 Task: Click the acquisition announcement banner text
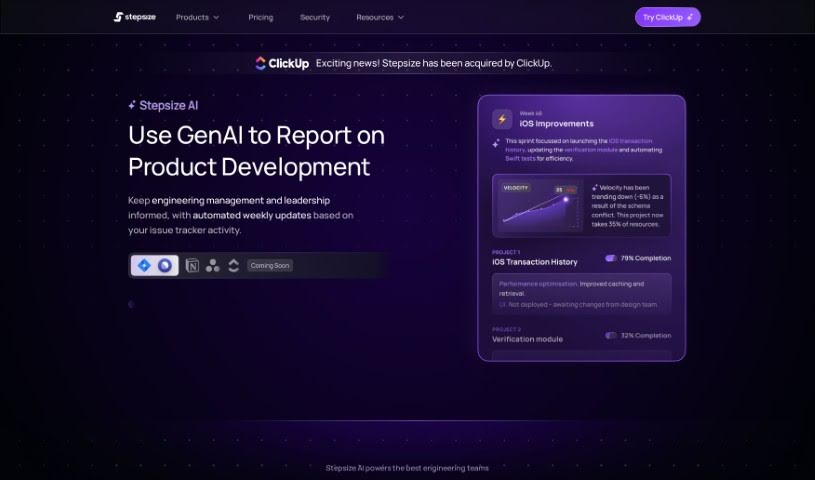[x=433, y=63]
